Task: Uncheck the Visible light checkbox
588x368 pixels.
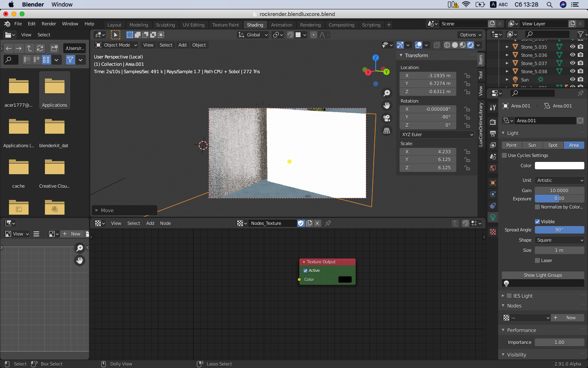Action: [537, 222]
